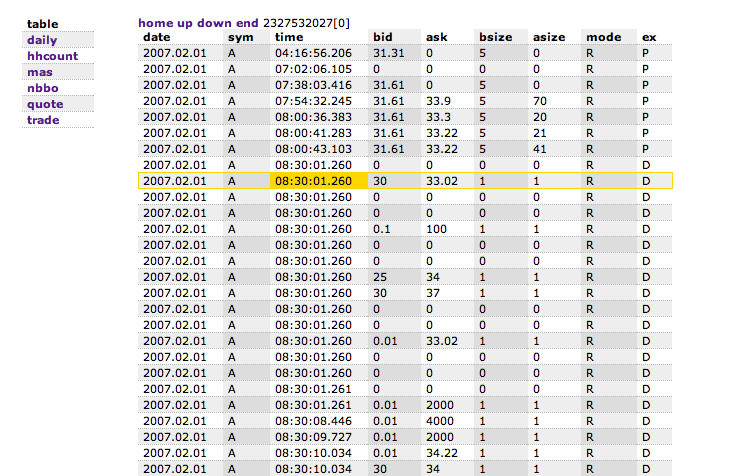The image size is (736, 476).
Task: Open the hhcount table link
Action: click(53, 56)
